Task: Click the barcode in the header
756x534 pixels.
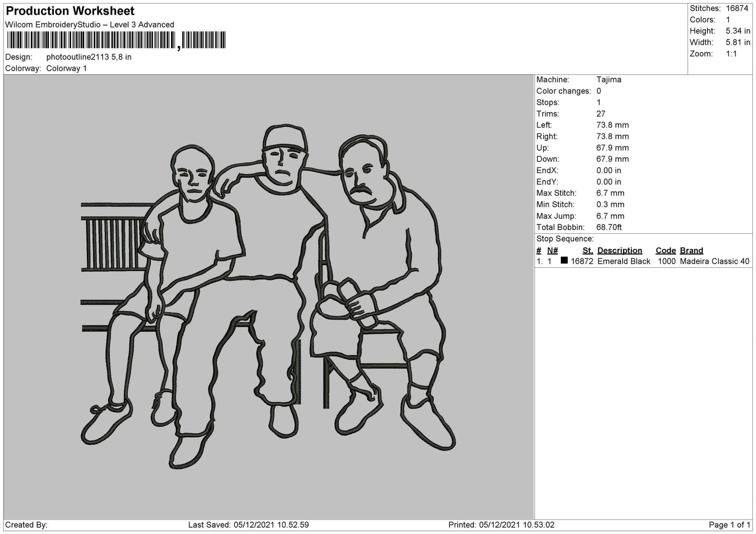Action: point(116,40)
